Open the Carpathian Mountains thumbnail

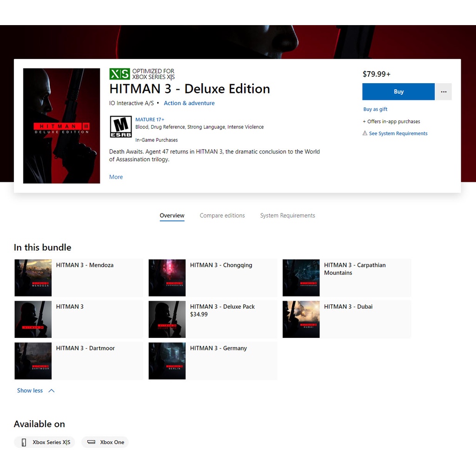coord(301,278)
